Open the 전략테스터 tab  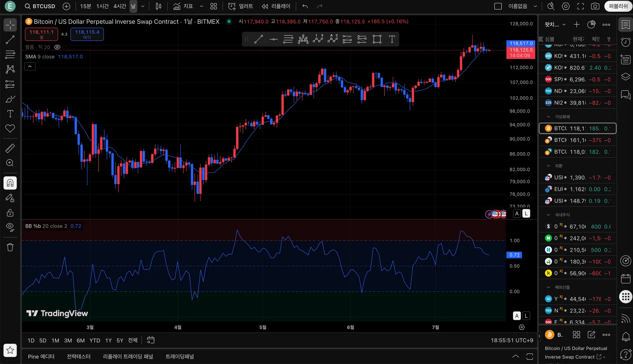click(x=79, y=357)
